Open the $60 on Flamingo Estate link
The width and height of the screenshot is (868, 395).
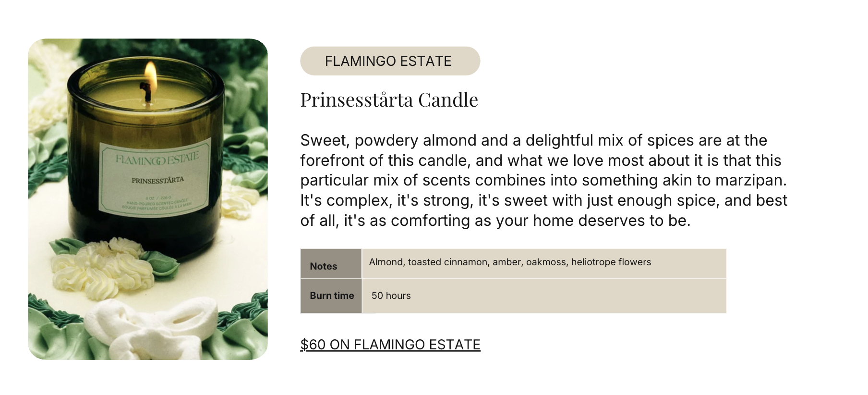[x=390, y=345]
